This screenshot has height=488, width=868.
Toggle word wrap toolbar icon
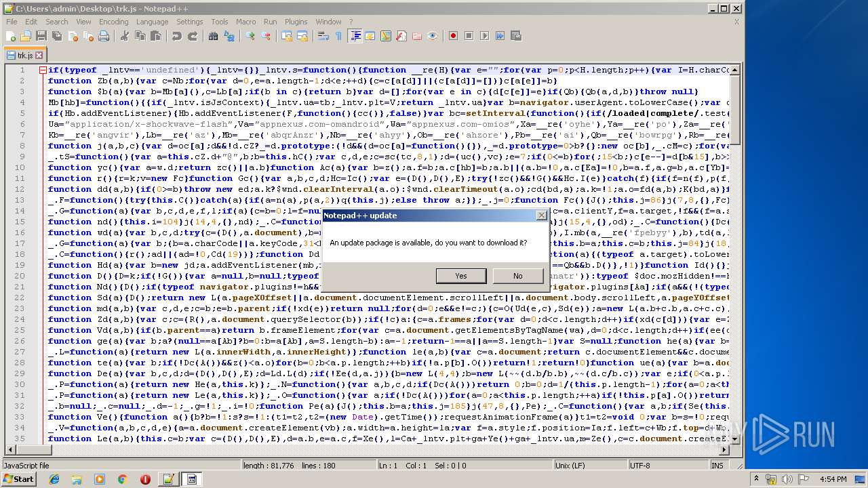323,36
